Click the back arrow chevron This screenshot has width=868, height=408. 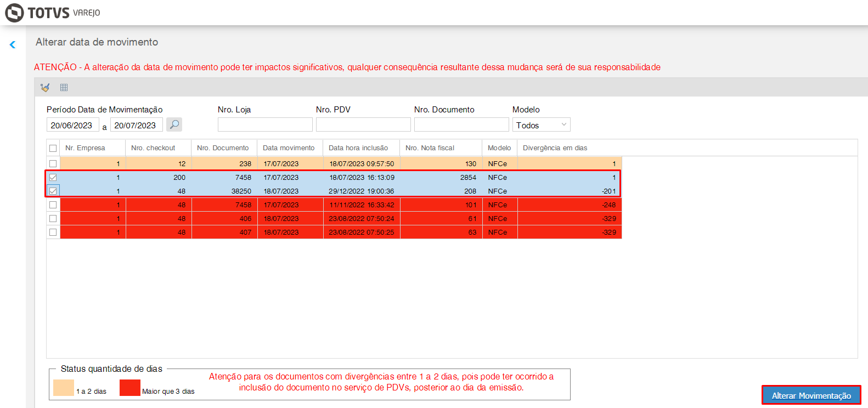[13, 45]
